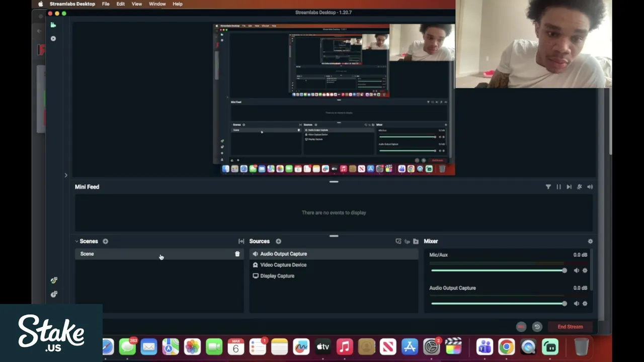Screen dimensions: 644x362
Task: Open Mail from the Dock
Action: 149,346
